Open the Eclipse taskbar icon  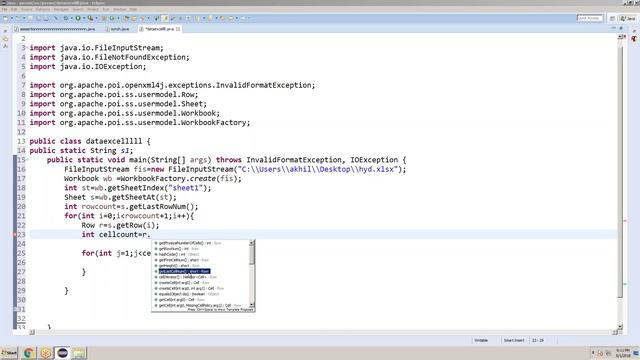point(62,353)
